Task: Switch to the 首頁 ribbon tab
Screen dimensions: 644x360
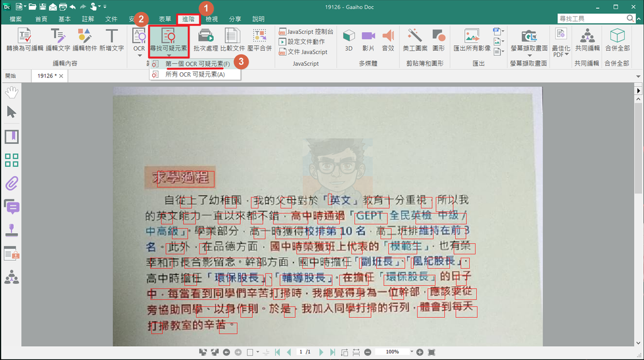Action: (41, 19)
